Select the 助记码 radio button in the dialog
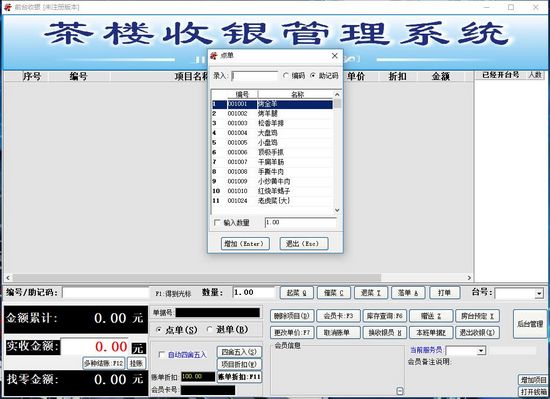550x399 pixels. [x=313, y=75]
